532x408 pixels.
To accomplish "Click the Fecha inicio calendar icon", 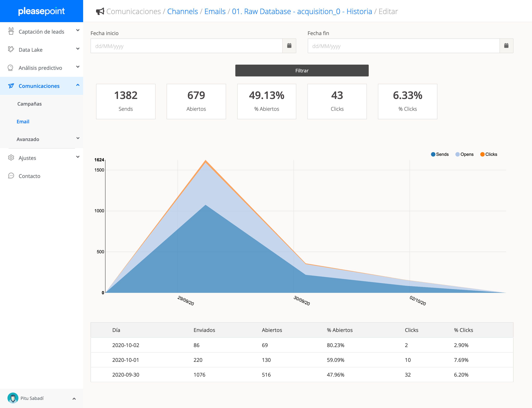I will click(x=289, y=46).
